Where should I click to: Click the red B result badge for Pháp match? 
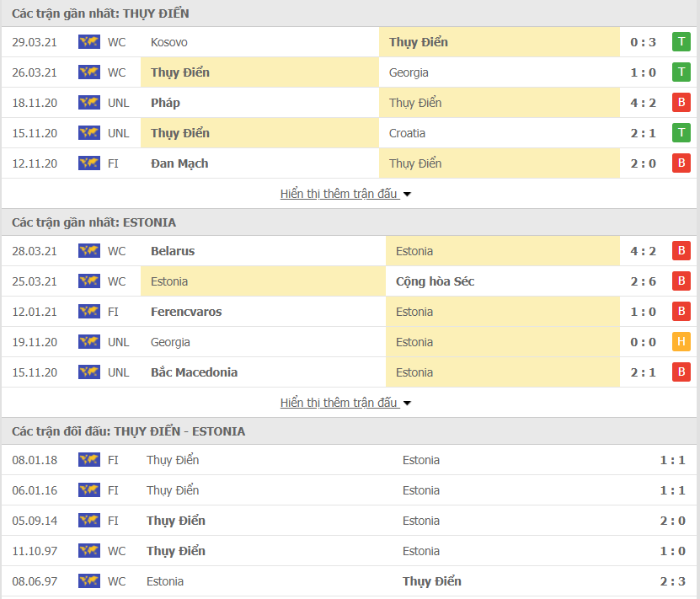click(681, 103)
